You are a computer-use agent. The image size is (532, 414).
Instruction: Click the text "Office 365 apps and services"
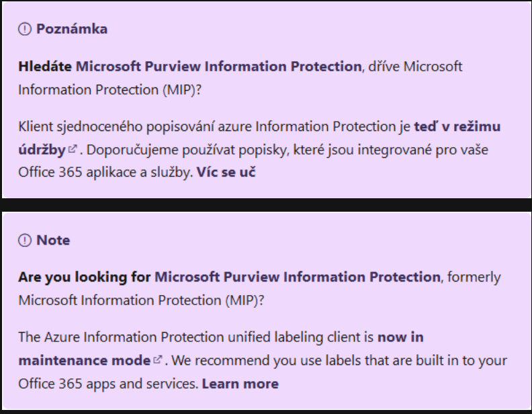pyautogui.click(x=107, y=384)
